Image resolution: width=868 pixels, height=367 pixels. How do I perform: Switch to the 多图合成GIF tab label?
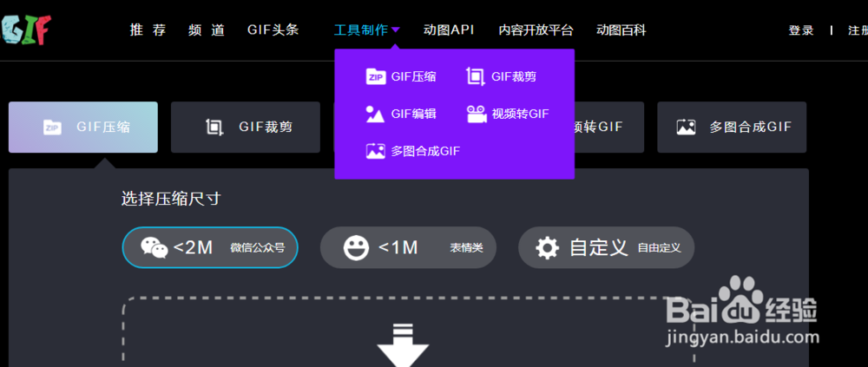[751, 128]
